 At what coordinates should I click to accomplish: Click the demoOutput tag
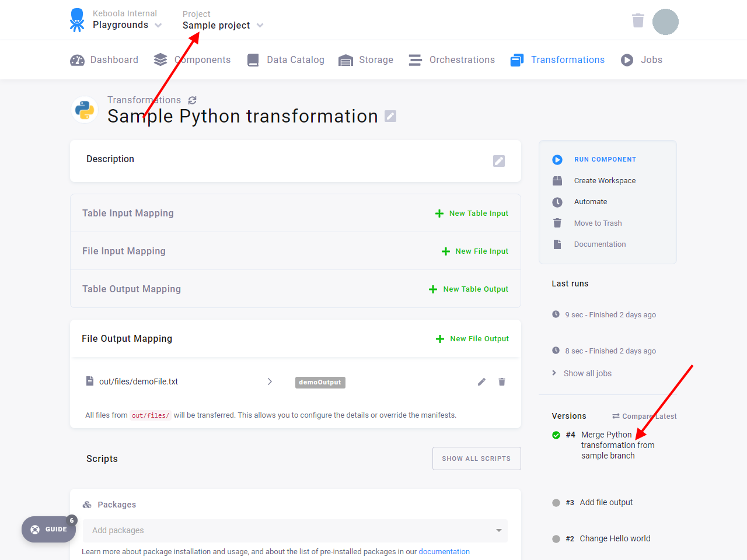[320, 383]
